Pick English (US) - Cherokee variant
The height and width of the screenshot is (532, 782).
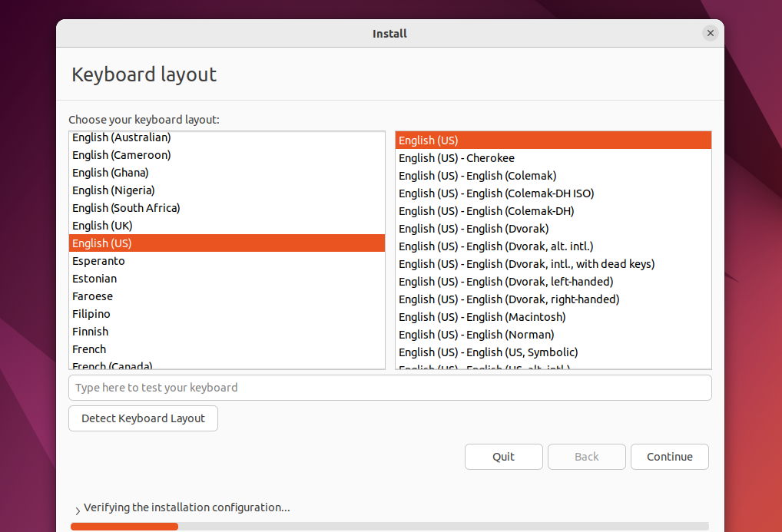(x=553, y=158)
